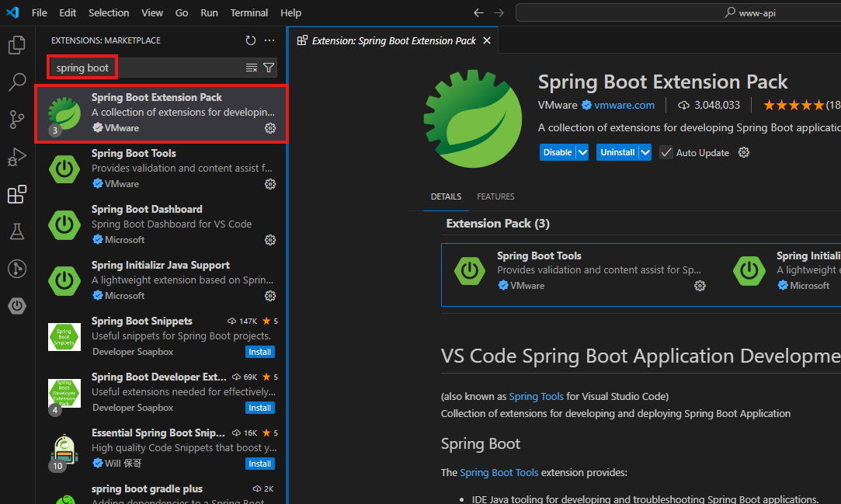The width and height of the screenshot is (841, 504).
Task: Open gear settings next to Auto Update
Action: (x=743, y=152)
